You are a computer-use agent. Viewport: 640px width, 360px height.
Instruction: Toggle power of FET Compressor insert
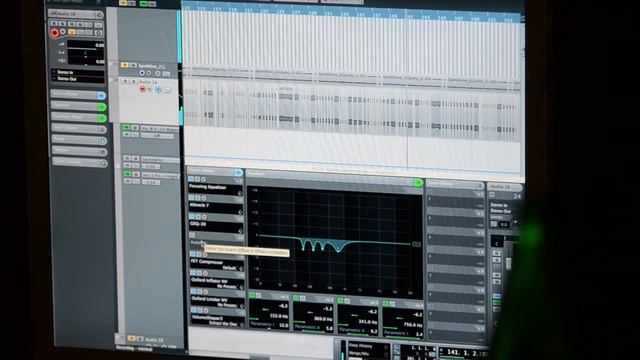pos(193,254)
